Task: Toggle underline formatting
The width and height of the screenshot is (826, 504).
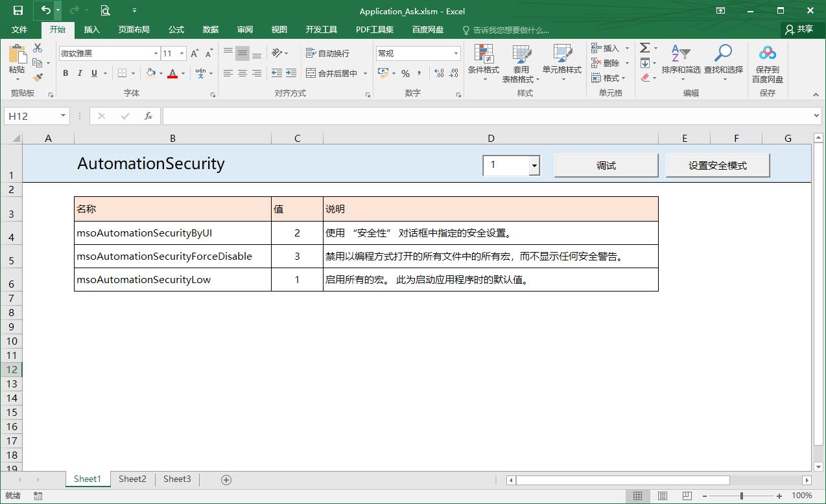Action: [95, 73]
